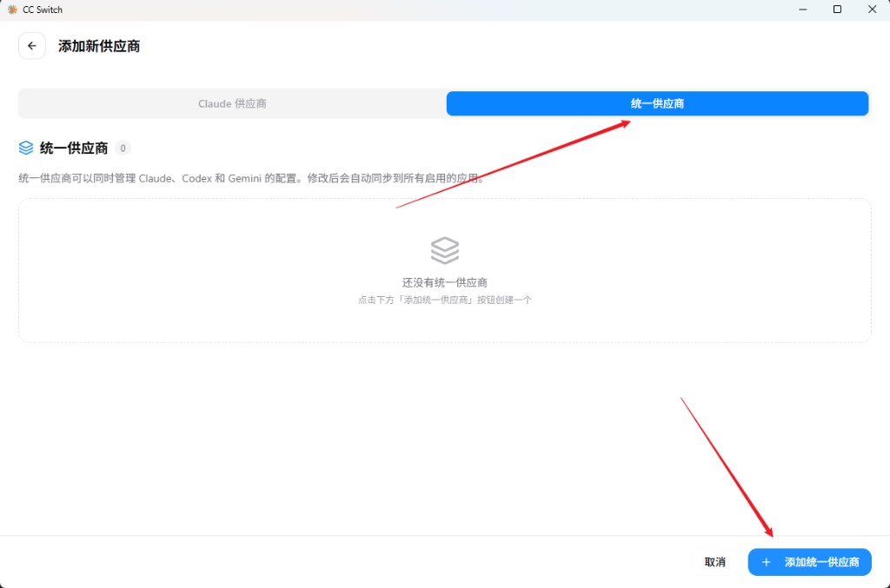Click the plus icon in the add button
The height and width of the screenshot is (588, 890).
pyautogui.click(x=766, y=563)
